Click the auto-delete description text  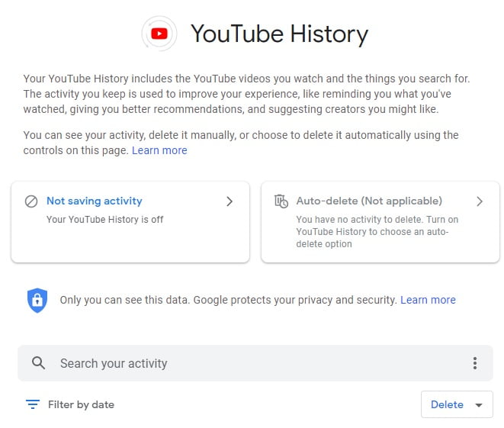pyautogui.click(x=377, y=231)
